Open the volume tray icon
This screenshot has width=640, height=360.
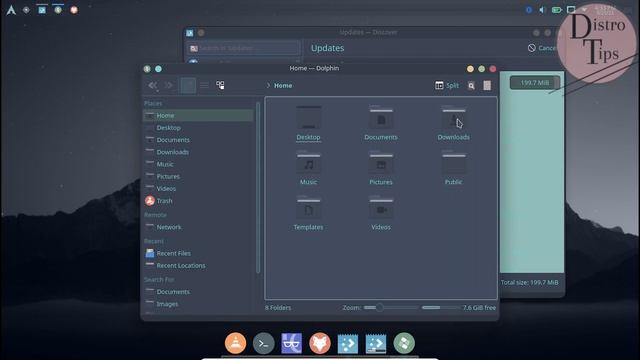click(542, 10)
